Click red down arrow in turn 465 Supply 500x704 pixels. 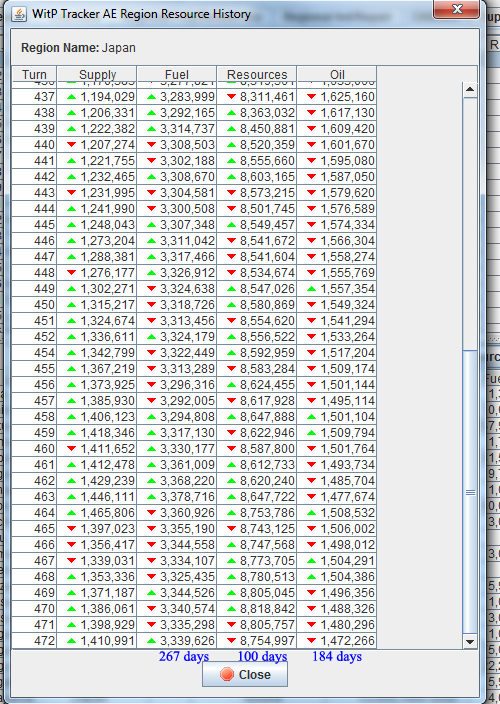(71, 529)
